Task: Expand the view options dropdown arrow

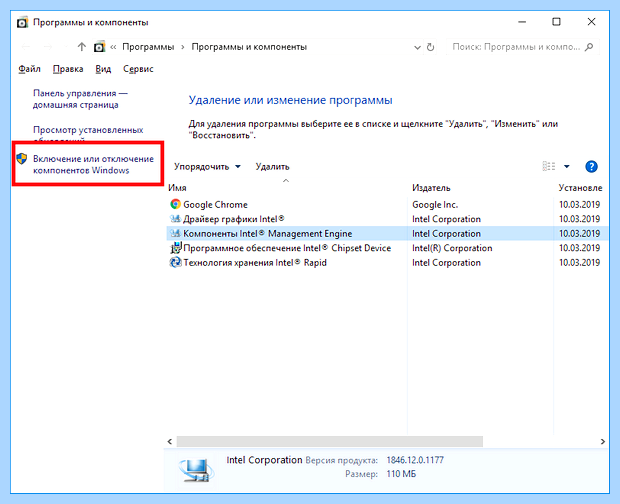Action: tap(567, 166)
